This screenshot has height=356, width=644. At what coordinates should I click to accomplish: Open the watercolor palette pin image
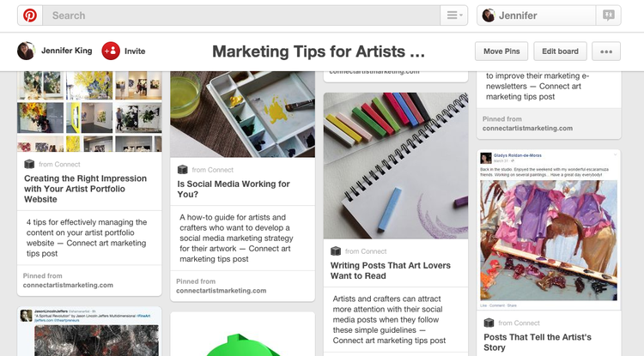tap(243, 114)
